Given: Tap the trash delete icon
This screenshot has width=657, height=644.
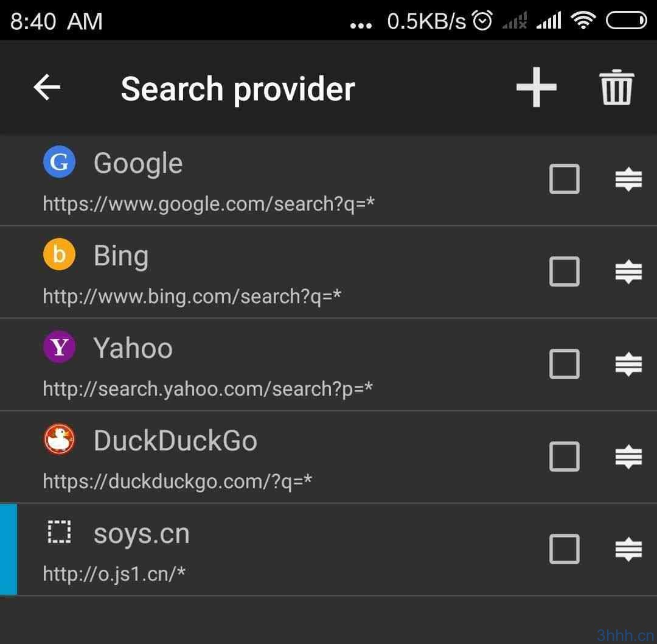Looking at the screenshot, I should point(617,88).
